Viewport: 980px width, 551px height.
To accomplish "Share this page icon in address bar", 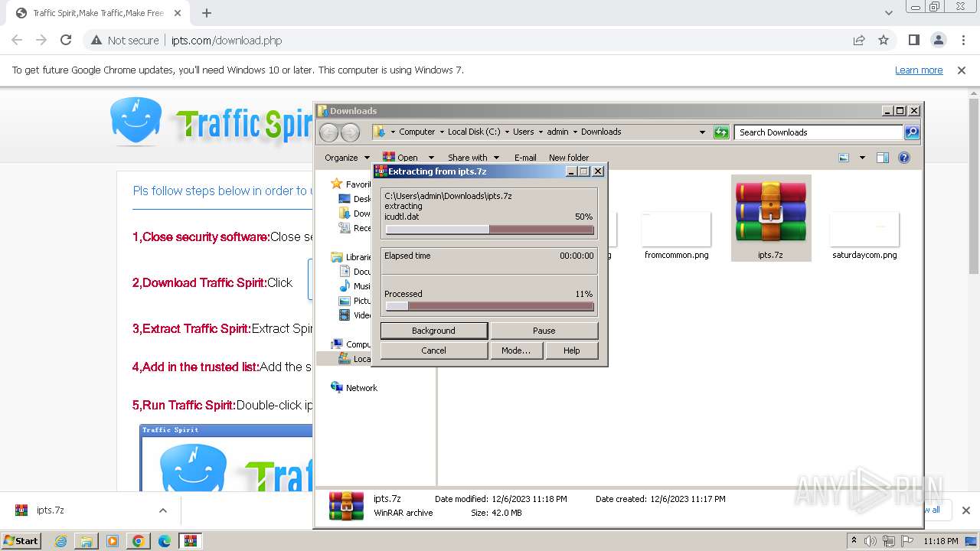I will tap(859, 41).
